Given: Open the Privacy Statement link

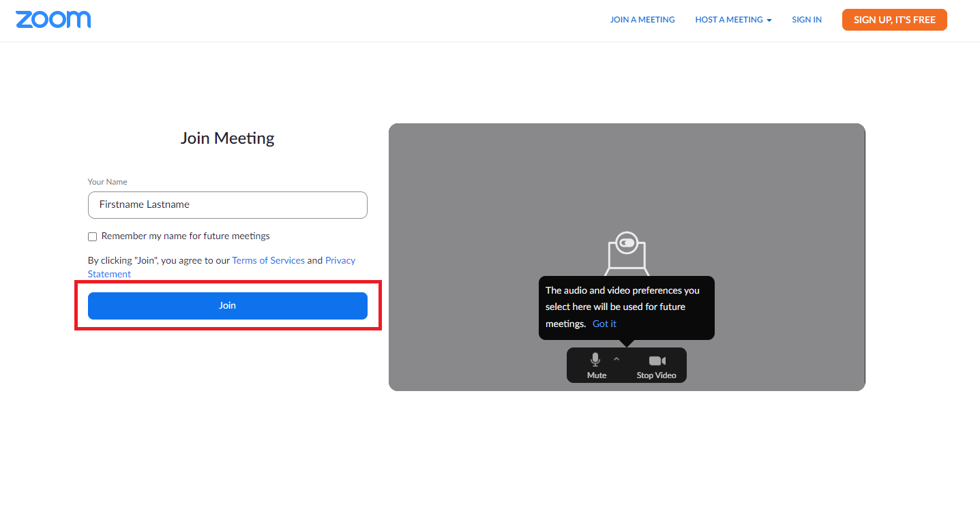Looking at the screenshot, I should click(340, 260).
